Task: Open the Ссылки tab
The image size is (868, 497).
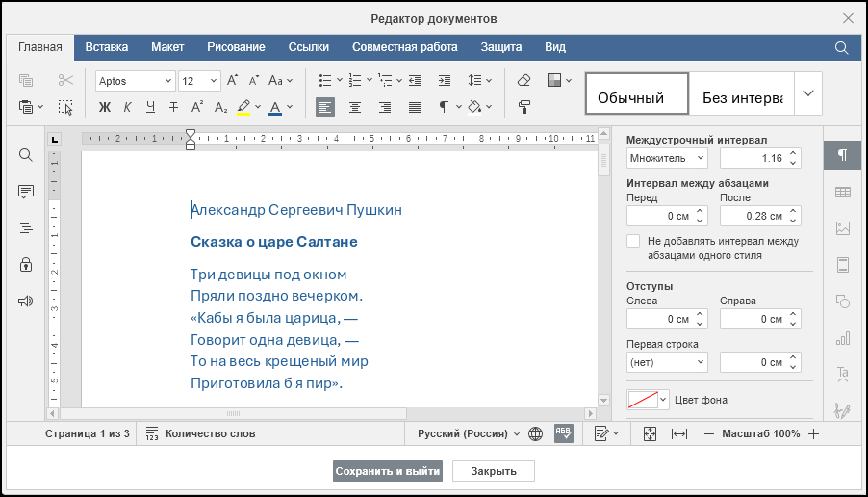Action: click(308, 47)
